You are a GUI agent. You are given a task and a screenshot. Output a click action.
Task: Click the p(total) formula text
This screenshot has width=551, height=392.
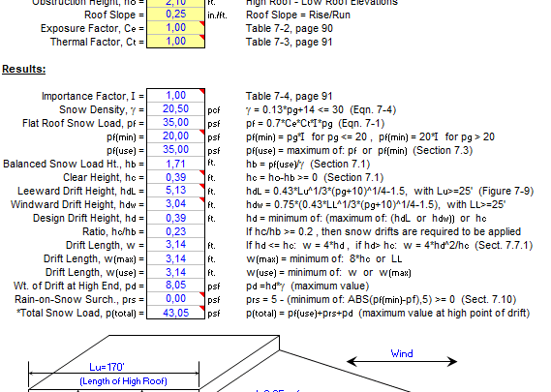(x=387, y=314)
